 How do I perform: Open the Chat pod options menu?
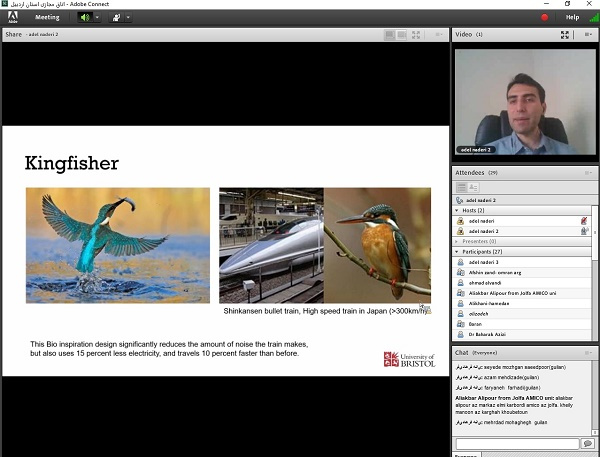coord(589,353)
